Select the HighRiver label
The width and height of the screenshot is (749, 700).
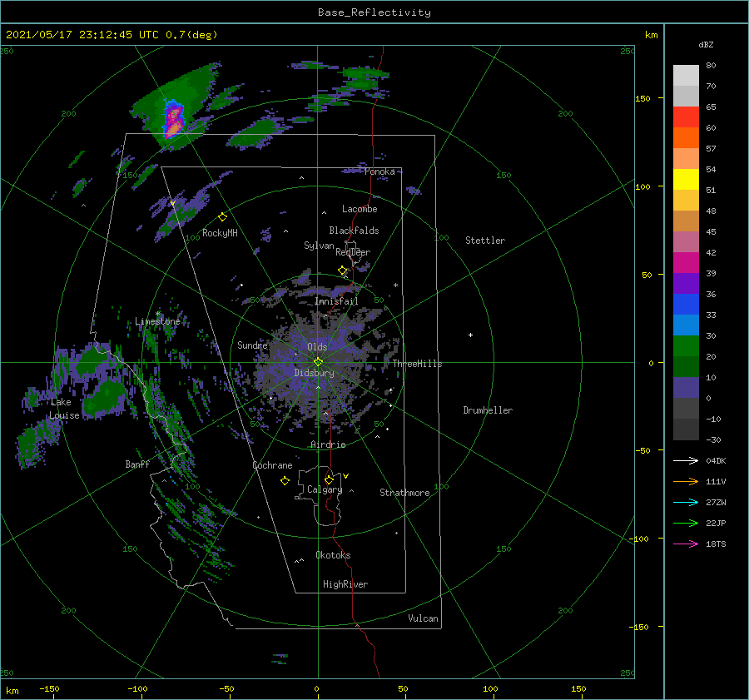click(x=345, y=584)
